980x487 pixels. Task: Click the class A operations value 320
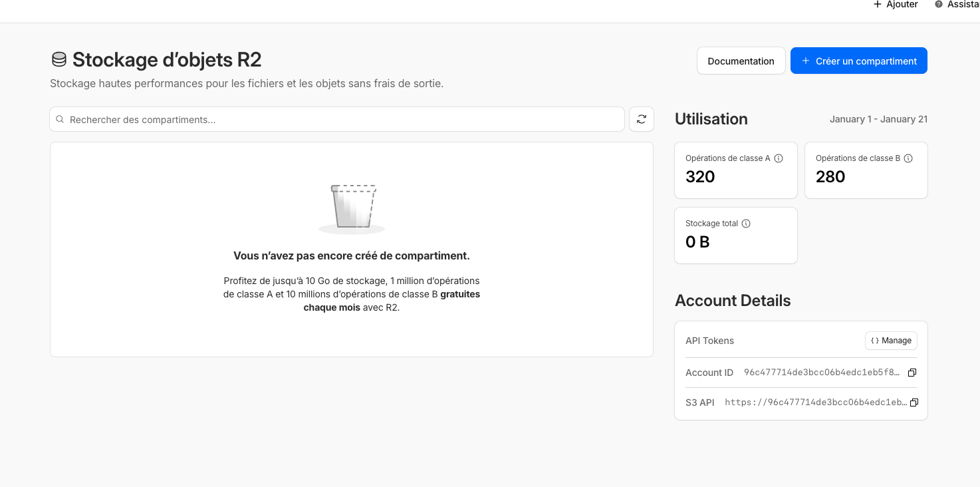pyautogui.click(x=700, y=177)
